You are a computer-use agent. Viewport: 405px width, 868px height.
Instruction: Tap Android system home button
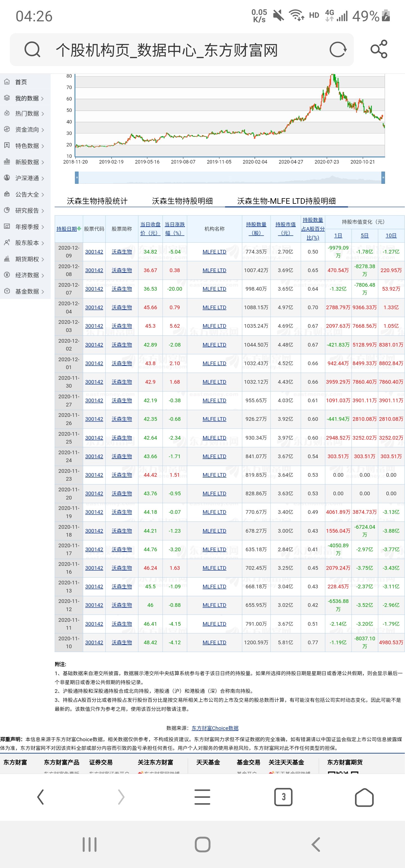(x=202, y=844)
